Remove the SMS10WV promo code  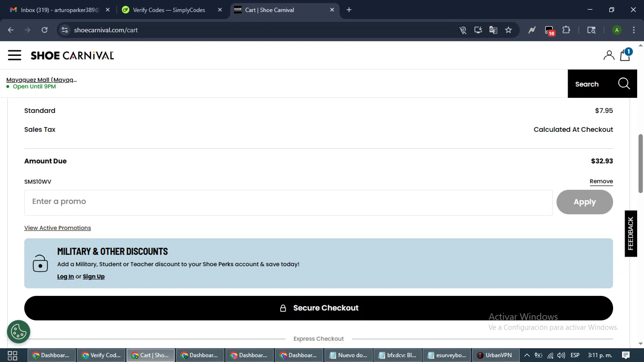601,181
